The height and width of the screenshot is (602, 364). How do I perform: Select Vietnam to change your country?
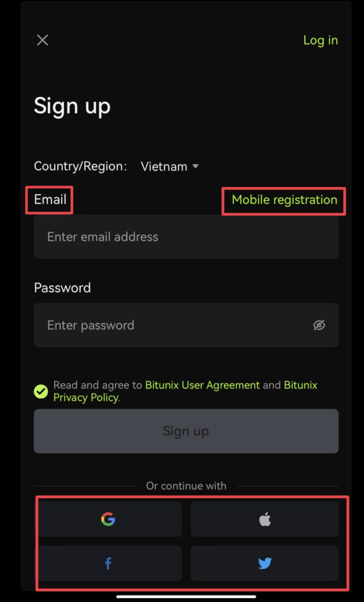(164, 166)
